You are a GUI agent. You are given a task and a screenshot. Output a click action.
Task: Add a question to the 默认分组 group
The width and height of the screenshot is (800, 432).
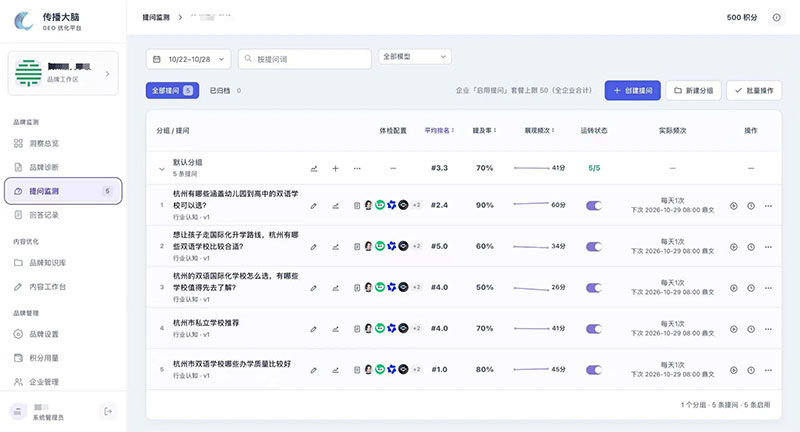[335, 168]
